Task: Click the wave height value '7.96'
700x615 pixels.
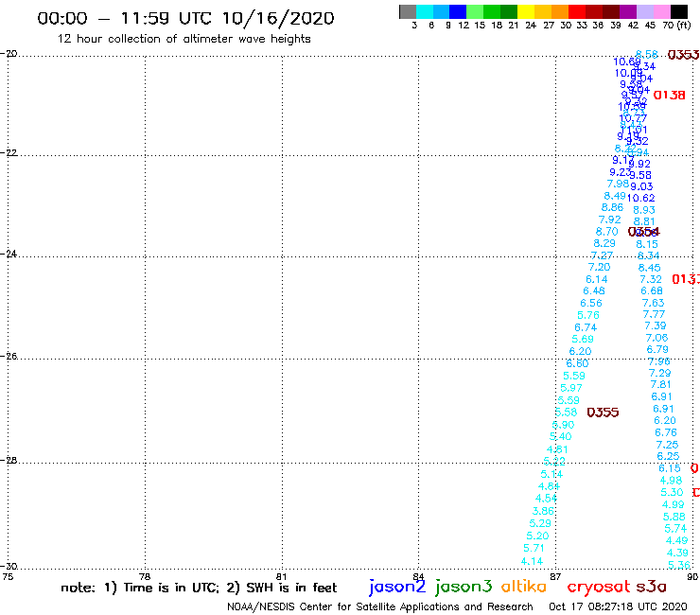Action: point(659,361)
